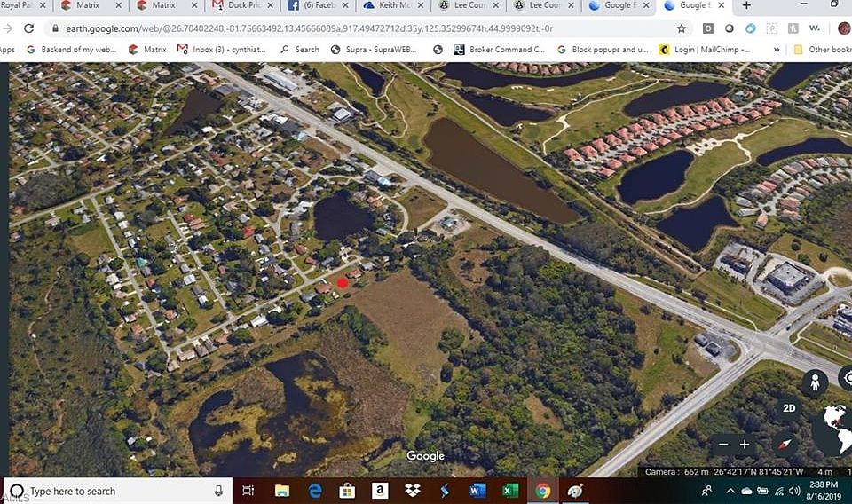Viewport: 852px width, 504px height.
Task: Click the Chrome taskbar icon
Action: (x=542, y=491)
